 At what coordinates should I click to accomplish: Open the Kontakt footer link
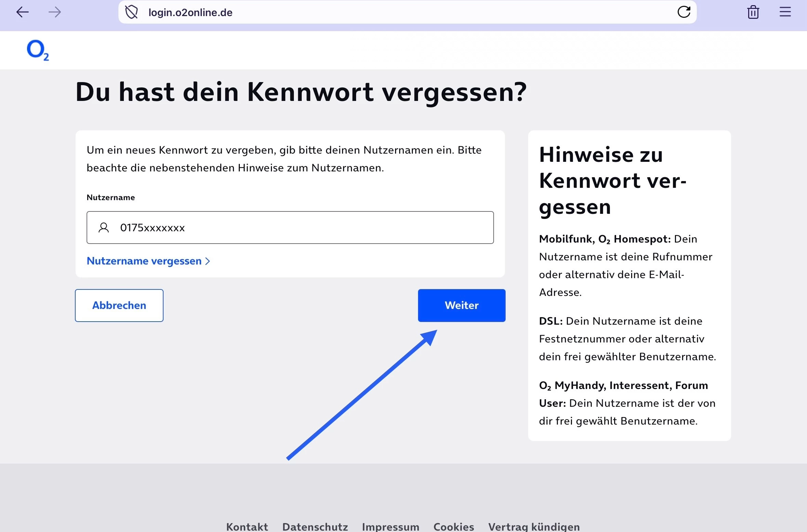click(247, 527)
